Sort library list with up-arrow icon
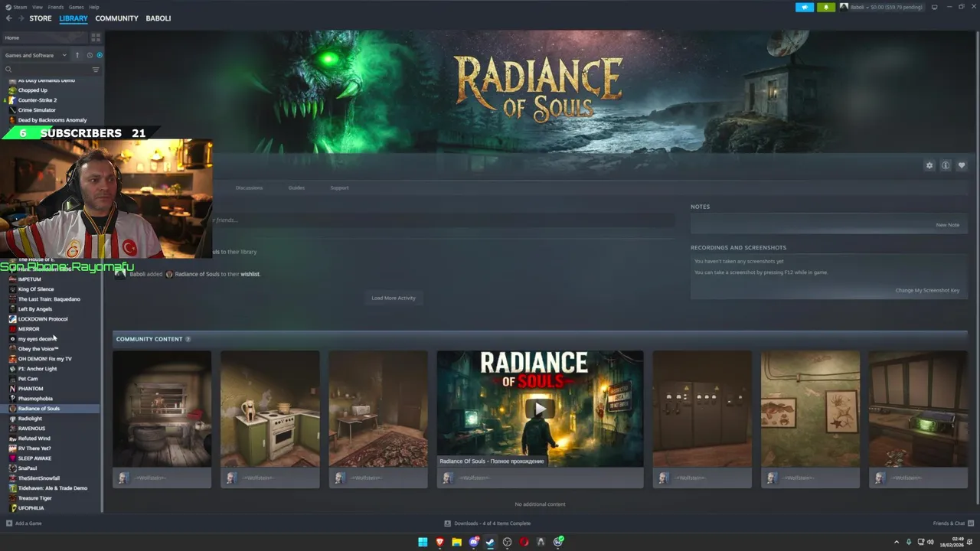This screenshot has width=980, height=551. pyautogui.click(x=77, y=55)
